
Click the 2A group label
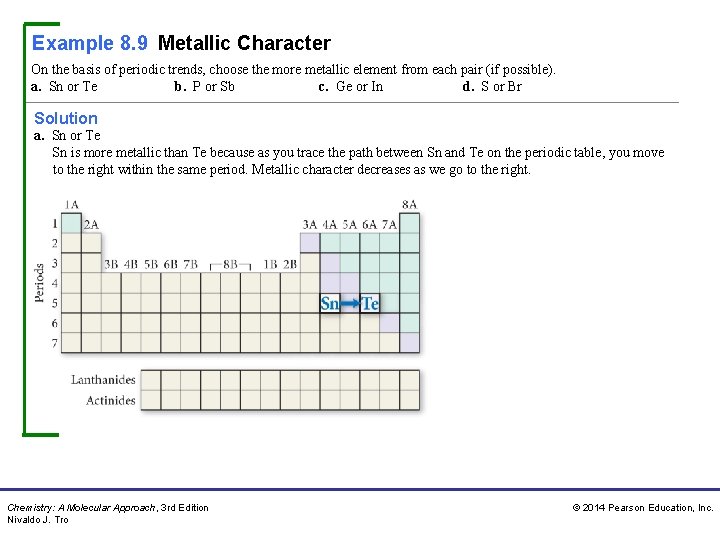click(91, 225)
